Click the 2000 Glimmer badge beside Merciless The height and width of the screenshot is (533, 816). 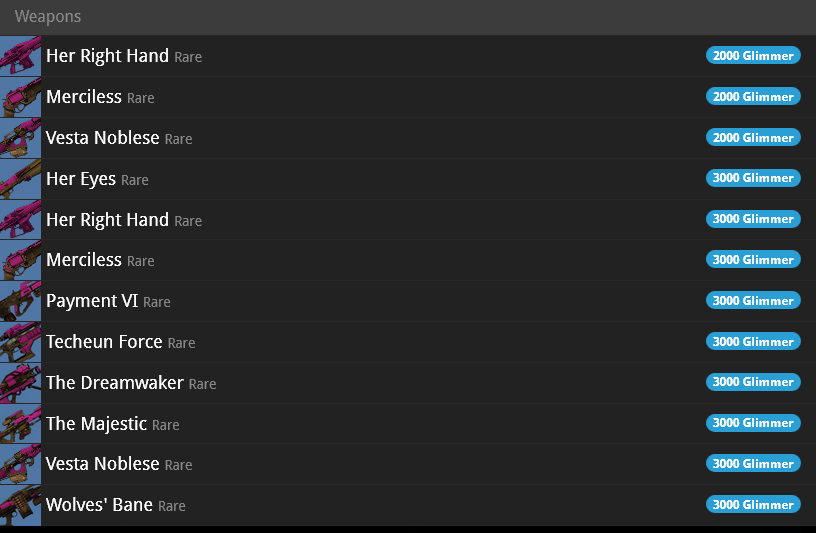coord(753,97)
